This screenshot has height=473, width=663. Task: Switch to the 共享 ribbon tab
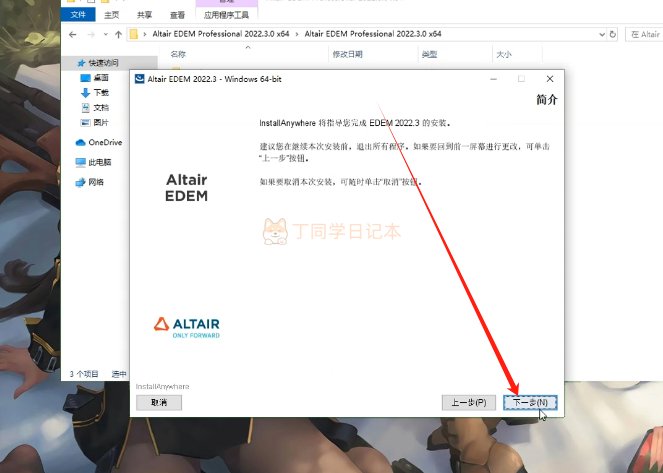click(144, 15)
